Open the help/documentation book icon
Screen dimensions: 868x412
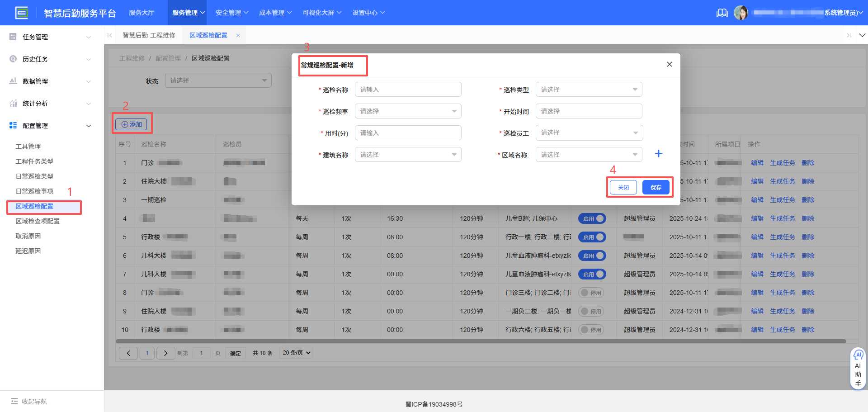tap(722, 13)
